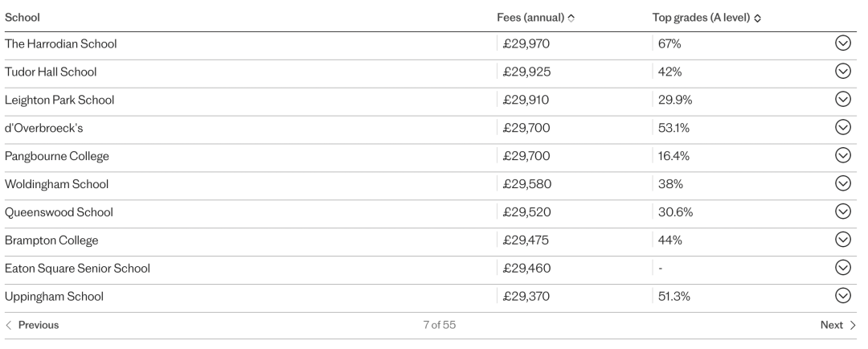Screen dimensions: 868x349
Task: Select The Harrodian School name
Action: pos(61,43)
